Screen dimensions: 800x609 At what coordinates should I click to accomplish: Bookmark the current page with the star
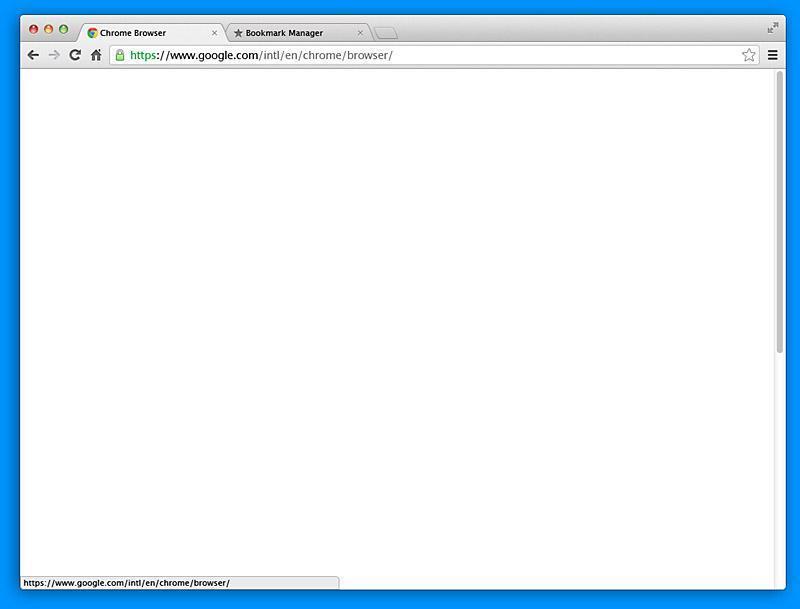tap(749, 55)
